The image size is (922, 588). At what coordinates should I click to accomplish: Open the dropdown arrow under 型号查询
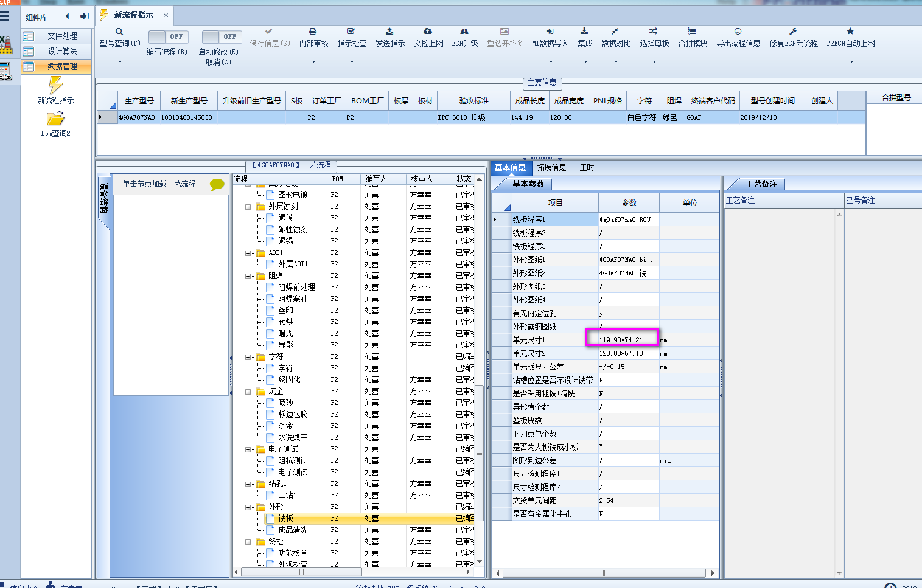click(120, 61)
